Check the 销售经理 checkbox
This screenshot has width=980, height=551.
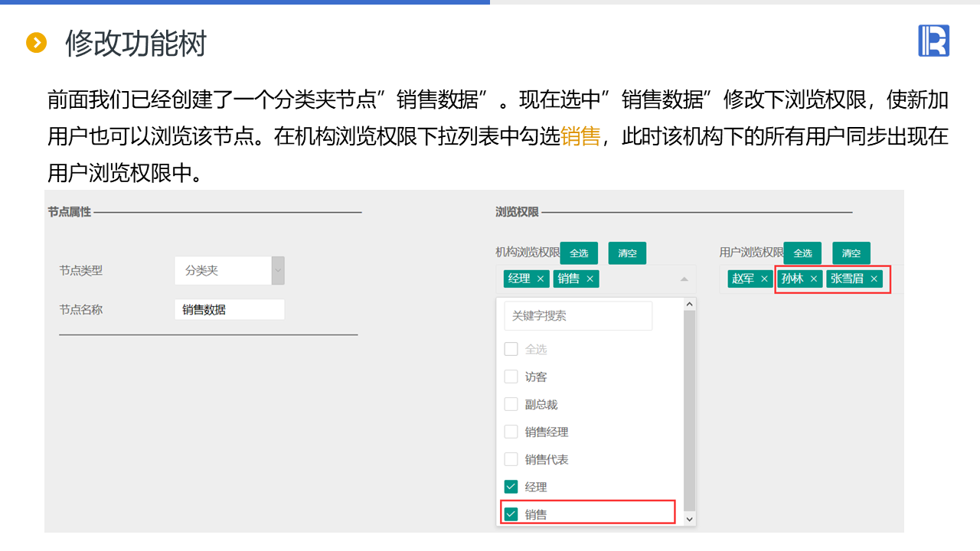(x=511, y=432)
